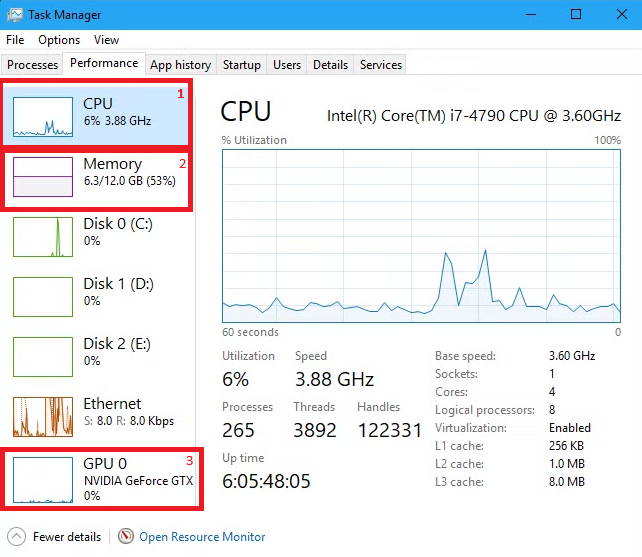
Task: Click the Task Manager app icon in title bar
Action: pyautogui.click(x=15, y=15)
